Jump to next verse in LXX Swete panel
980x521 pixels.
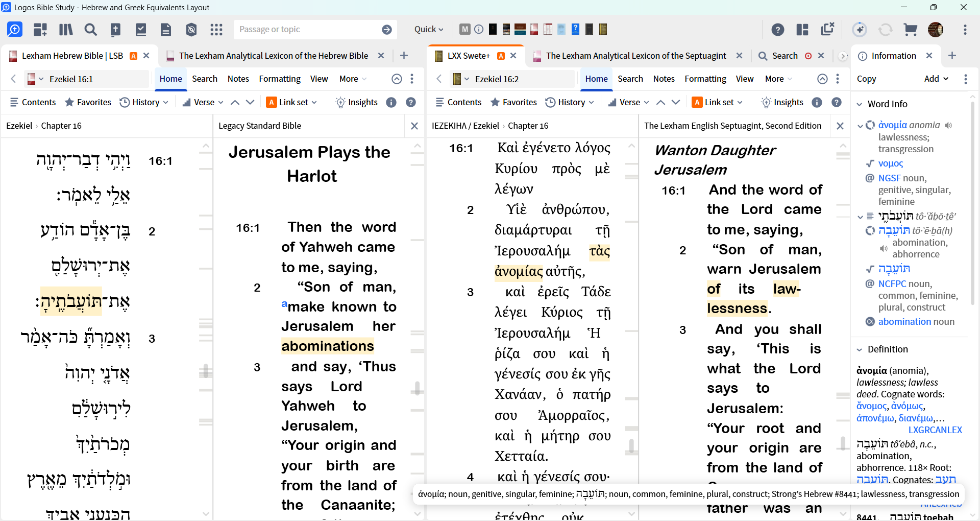coord(676,103)
